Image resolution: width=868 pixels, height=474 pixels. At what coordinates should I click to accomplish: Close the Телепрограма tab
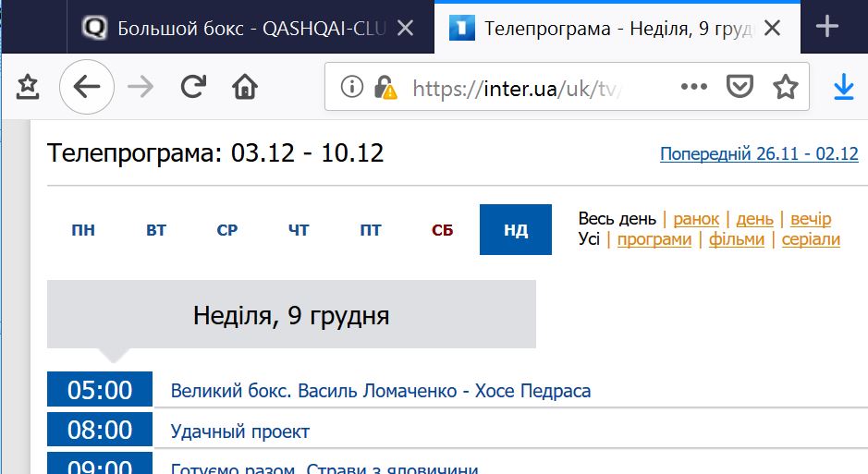pyautogui.click(x=772, y=28)
